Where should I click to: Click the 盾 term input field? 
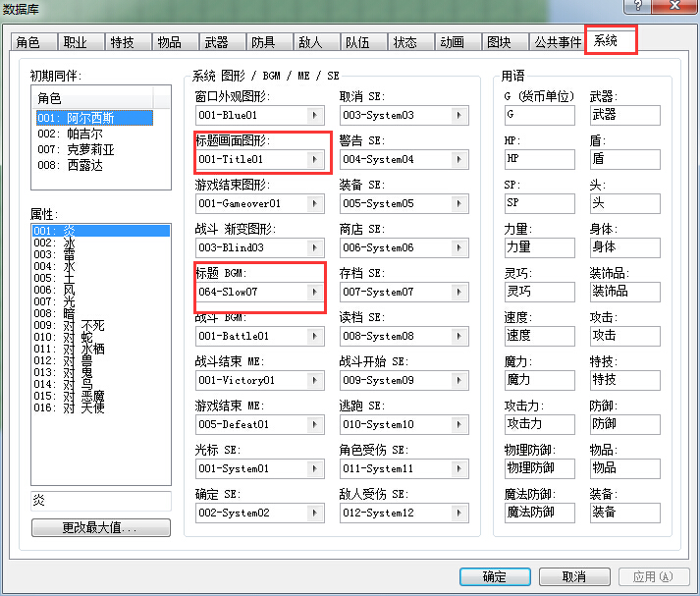point(625,159)
